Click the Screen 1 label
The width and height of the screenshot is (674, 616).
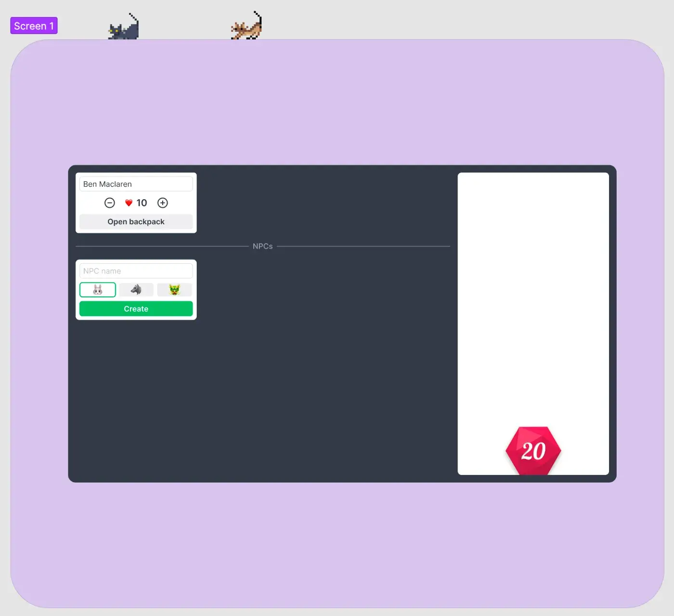coord(34,26)
